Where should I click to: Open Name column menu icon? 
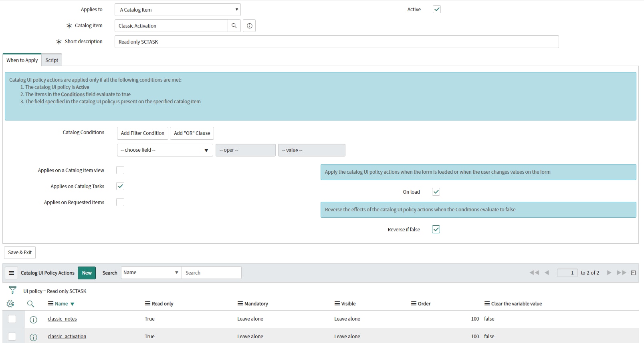point(50,304)
